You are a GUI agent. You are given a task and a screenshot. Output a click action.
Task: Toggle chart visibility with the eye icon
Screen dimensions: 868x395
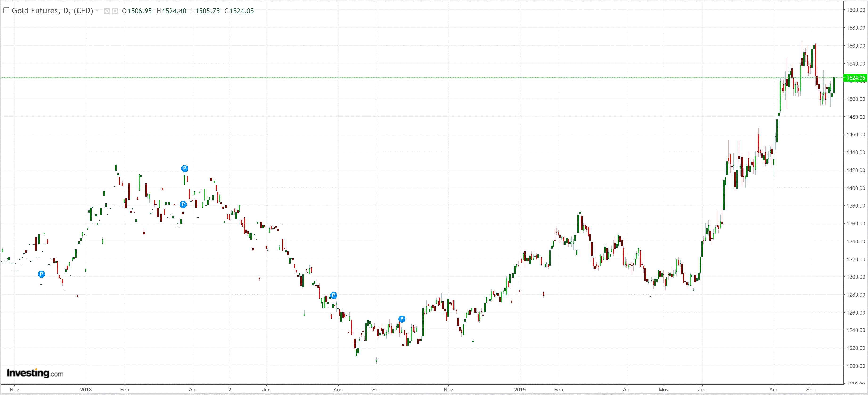[107, 11]
